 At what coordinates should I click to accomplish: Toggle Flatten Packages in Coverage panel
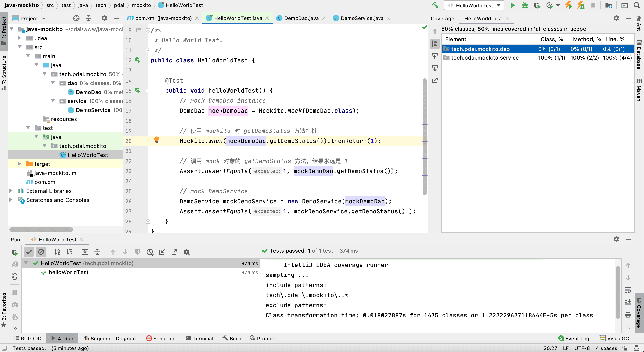(x=435, y=44)
